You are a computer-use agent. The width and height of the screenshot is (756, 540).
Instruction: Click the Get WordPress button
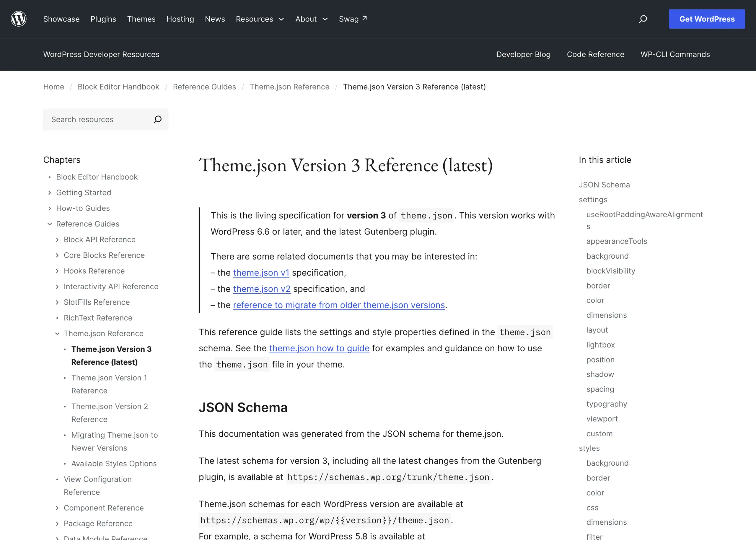707,19
